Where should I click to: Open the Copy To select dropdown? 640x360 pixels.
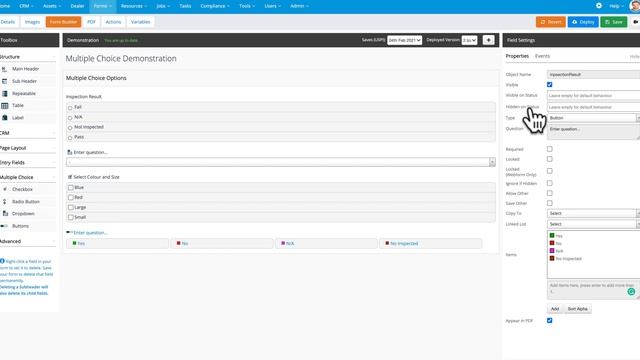[x=593, y=213]
